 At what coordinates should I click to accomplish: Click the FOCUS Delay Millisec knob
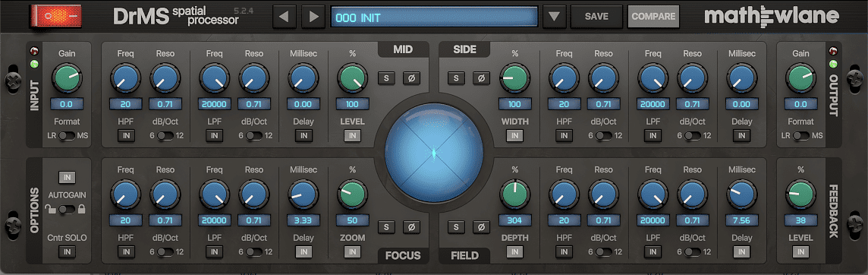303,194
